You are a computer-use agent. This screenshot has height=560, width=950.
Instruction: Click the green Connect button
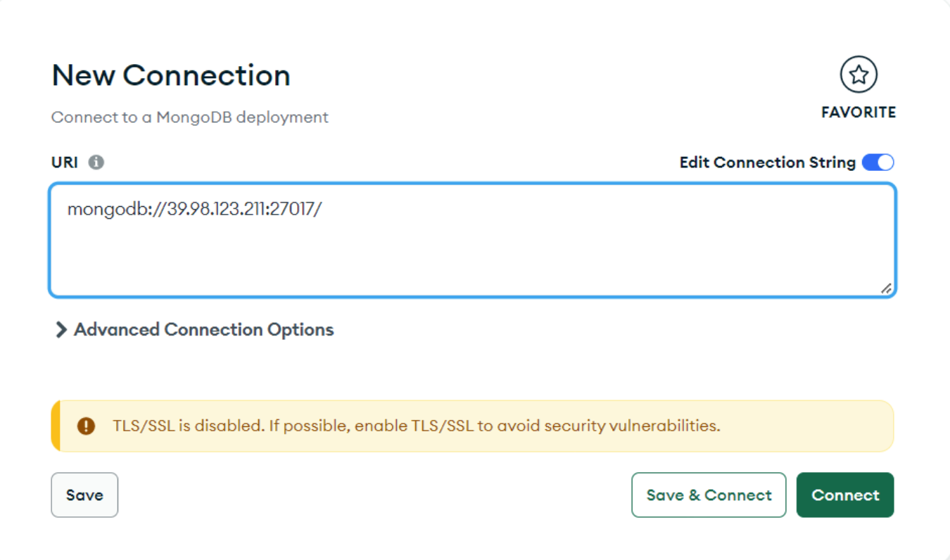tap(845, 495)
